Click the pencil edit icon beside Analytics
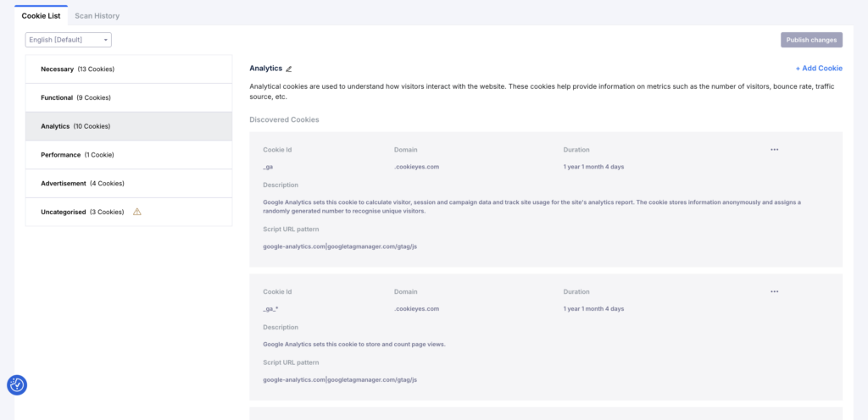 289,69
